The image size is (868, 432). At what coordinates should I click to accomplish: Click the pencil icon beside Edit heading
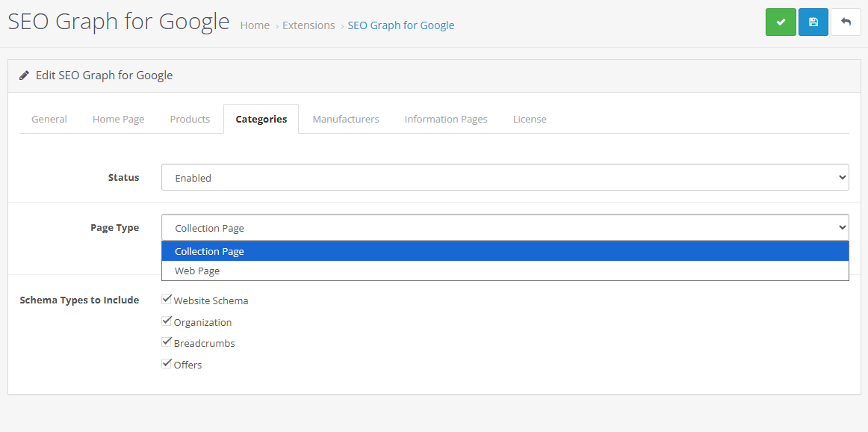click(25, 75)
